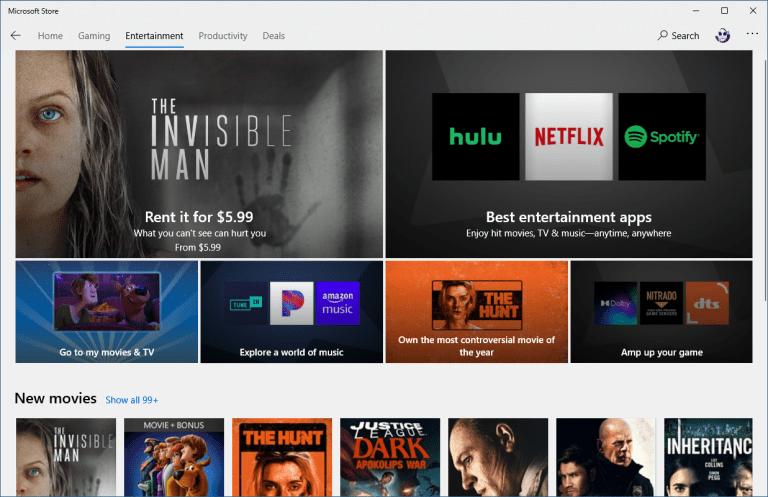Viewport: 768px width, 497px height.
Task: Switch to the Home tab
Action: point(50,36)
